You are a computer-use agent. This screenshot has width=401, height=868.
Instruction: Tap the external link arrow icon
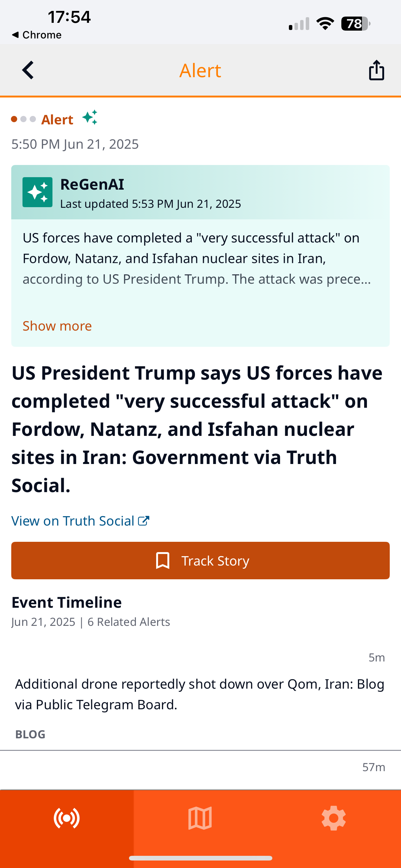click(144, 521)
